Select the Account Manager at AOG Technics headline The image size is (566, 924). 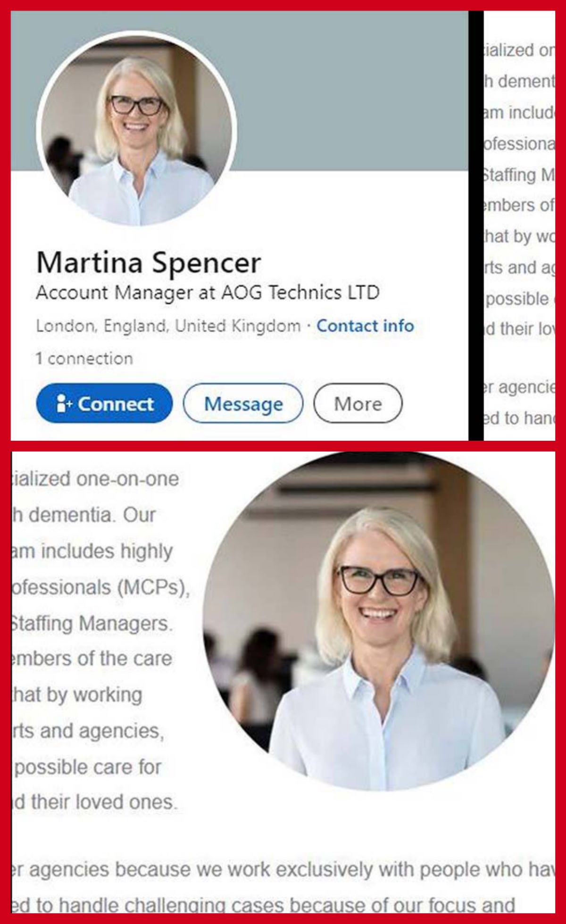coord(208,293)
